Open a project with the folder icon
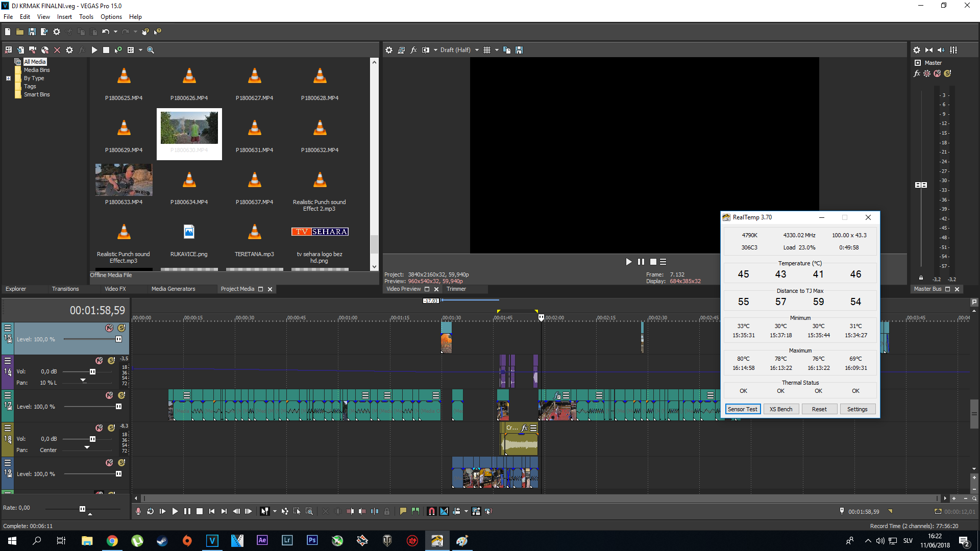Image resolution: width=980 pixels, height=551 pixels. (x=20, y=32)
